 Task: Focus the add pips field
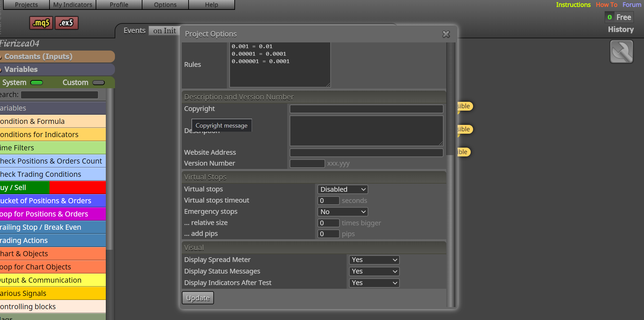(328, 234)
